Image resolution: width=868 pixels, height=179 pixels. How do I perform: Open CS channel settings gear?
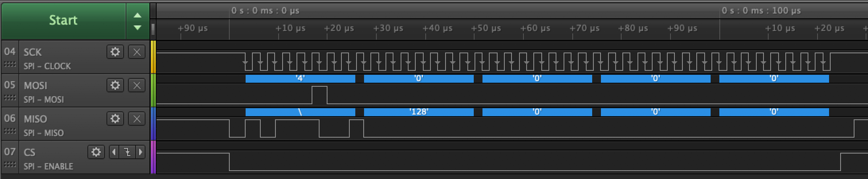96,152
